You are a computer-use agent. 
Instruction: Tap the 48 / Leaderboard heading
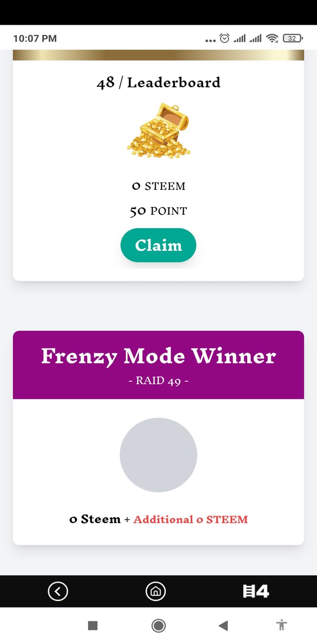[x=158, y=82]
